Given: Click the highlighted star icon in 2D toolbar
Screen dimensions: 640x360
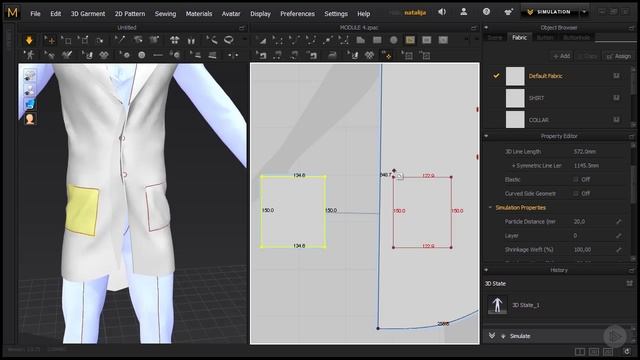Looking at the screenshot, I should [386, 55].
